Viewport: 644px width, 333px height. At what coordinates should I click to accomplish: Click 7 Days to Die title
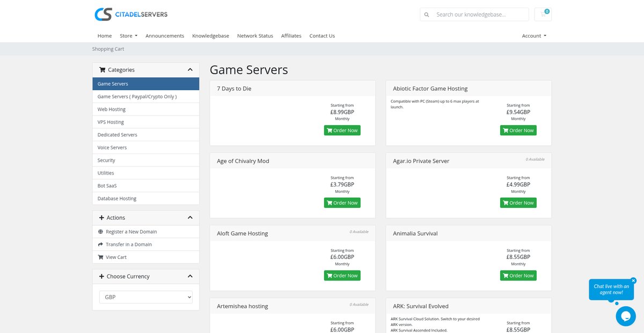(x=234, y=89)
